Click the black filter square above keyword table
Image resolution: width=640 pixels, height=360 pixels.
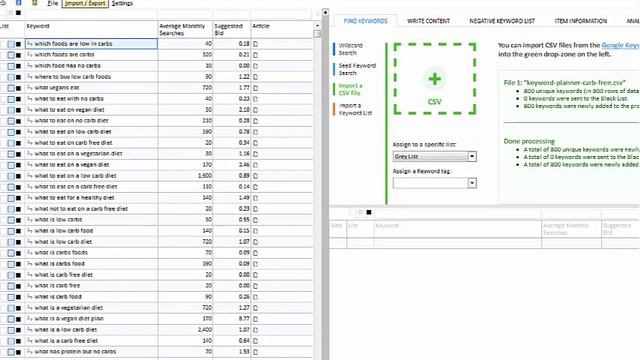pyautogui.click(x=18, y=13)
